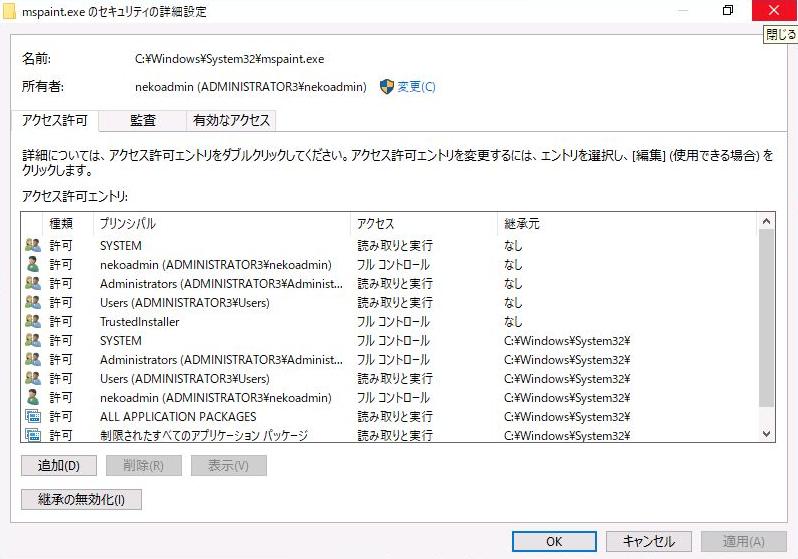Click the group icon of the TrustedInstaller entry
Image resolution: width=798 pixels, height=559 pixels.
tap(33, 321)
